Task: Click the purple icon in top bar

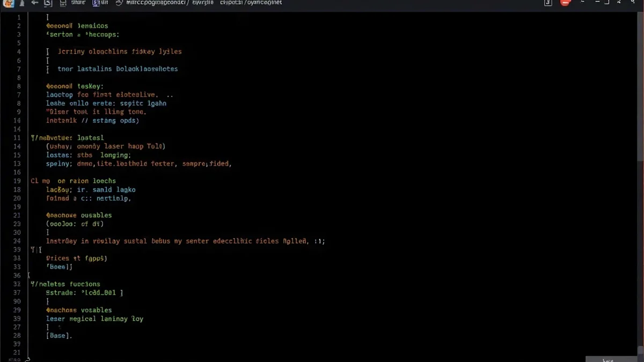Action: pos(97,3)
